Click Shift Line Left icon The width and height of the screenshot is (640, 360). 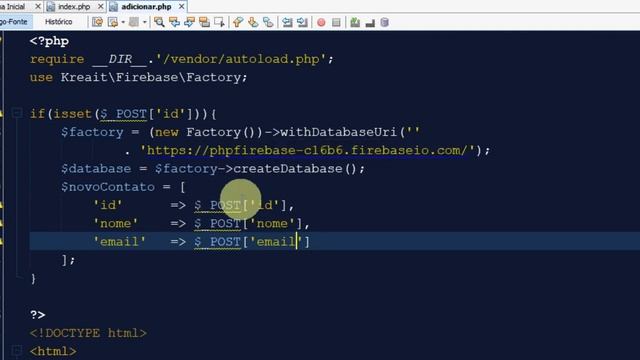pyautogui.click(x=287, y=22)
